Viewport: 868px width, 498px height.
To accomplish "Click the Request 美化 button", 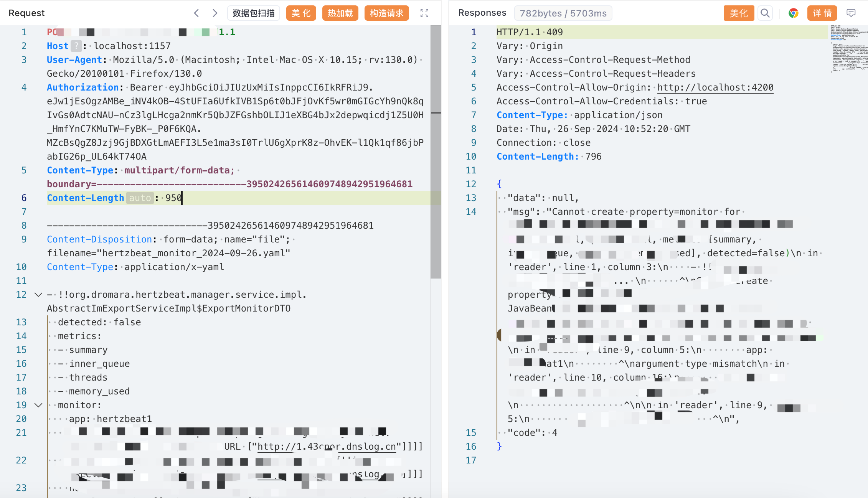I will point(301,13).
